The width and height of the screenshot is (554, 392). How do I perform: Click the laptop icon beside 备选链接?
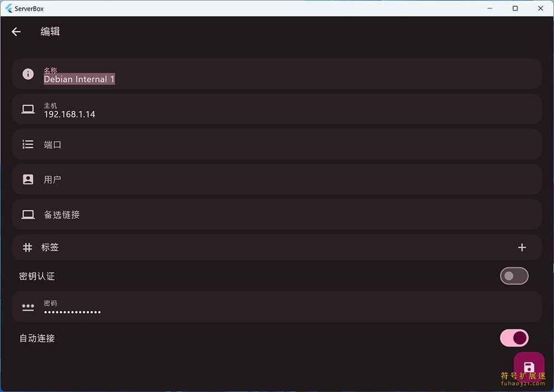(28, 214)
